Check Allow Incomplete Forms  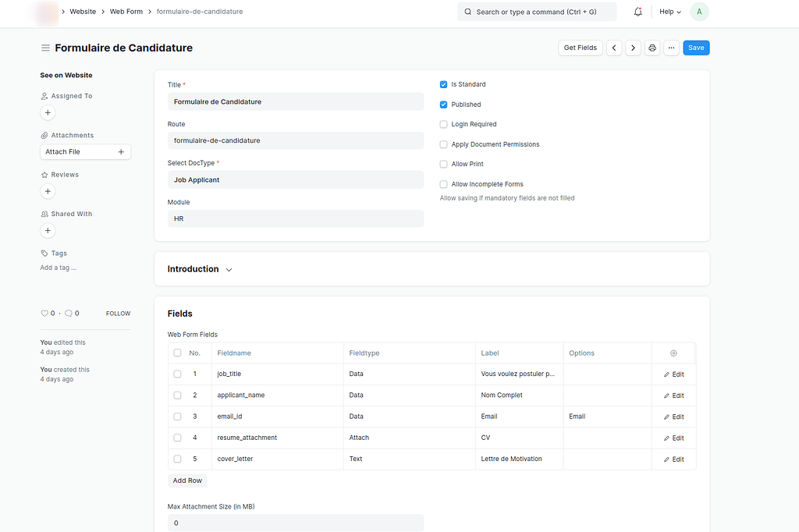pyautogui.click(x=443, y=183)
